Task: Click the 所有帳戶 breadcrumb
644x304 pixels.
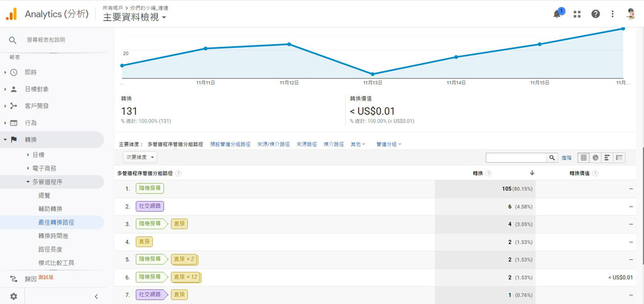Action: click(112, 8)
